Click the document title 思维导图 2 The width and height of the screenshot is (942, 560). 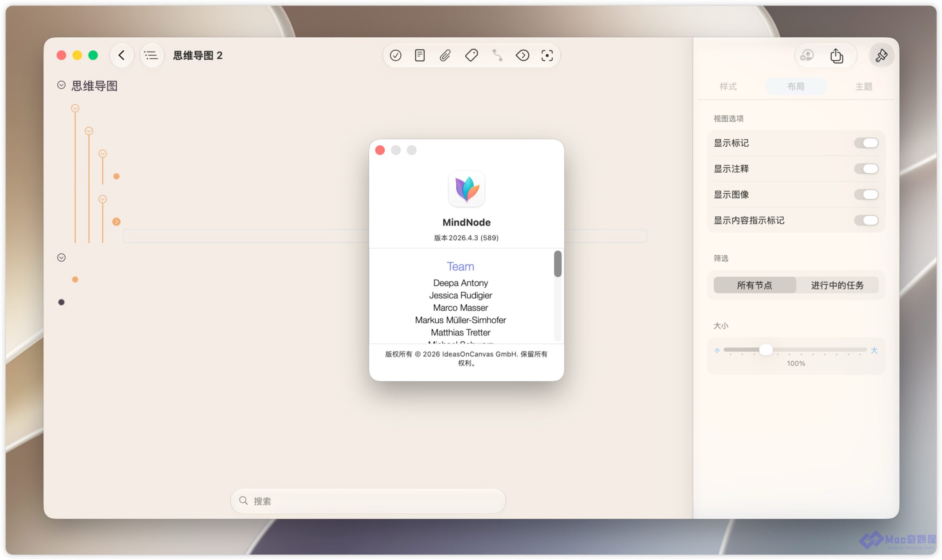(198, 56)
